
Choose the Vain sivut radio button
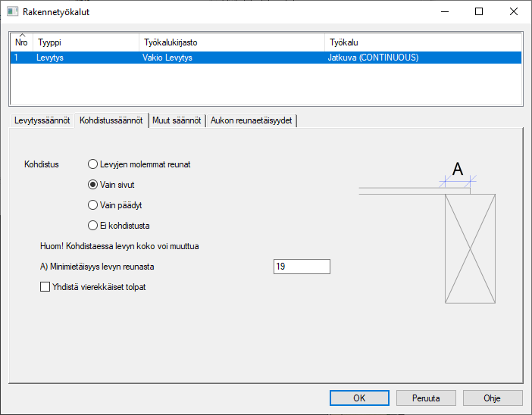point(93,184)
